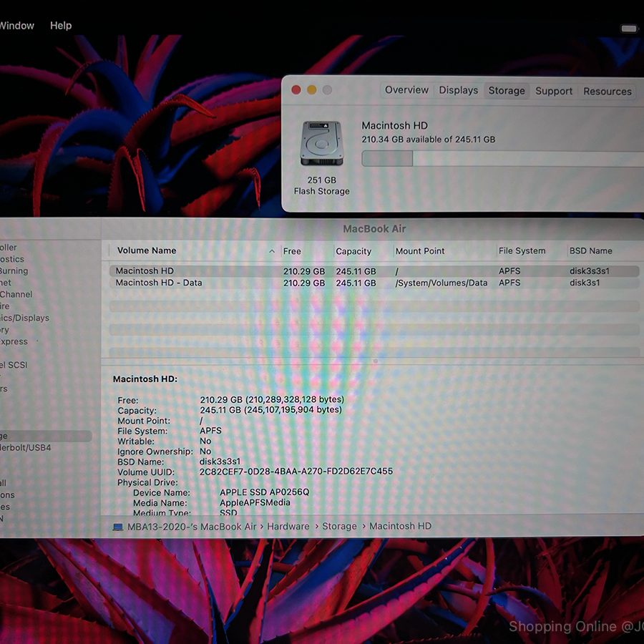Open the Resources tab

(608, 92)
